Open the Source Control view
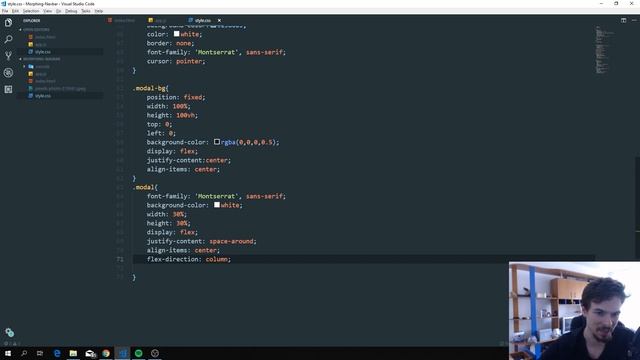 [8, 56]
